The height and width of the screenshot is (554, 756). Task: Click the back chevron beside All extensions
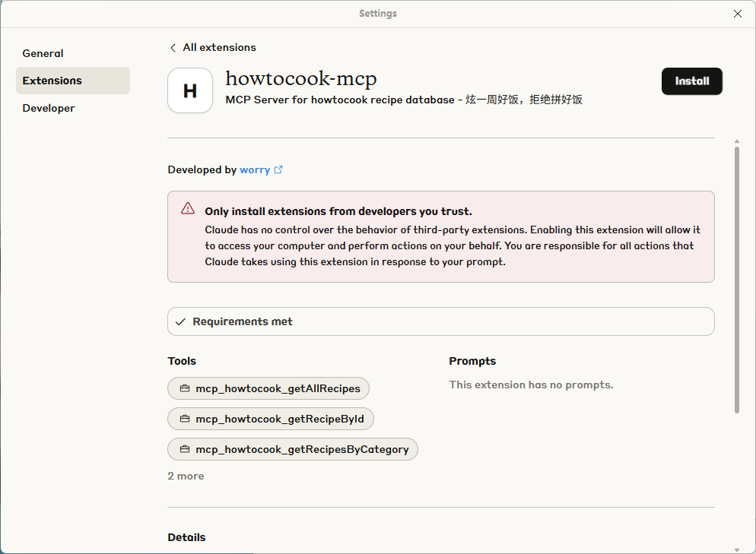[x=173, y=48]
